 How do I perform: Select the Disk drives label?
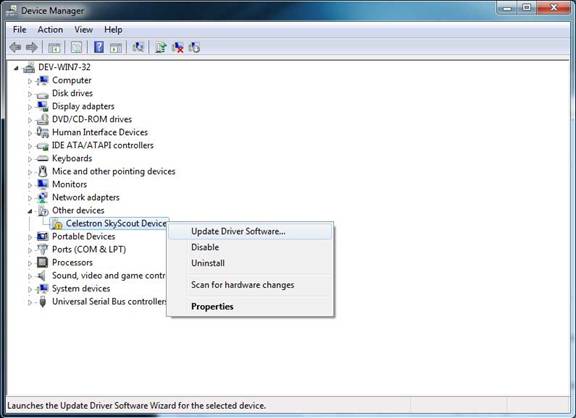[x=72, y=93]
